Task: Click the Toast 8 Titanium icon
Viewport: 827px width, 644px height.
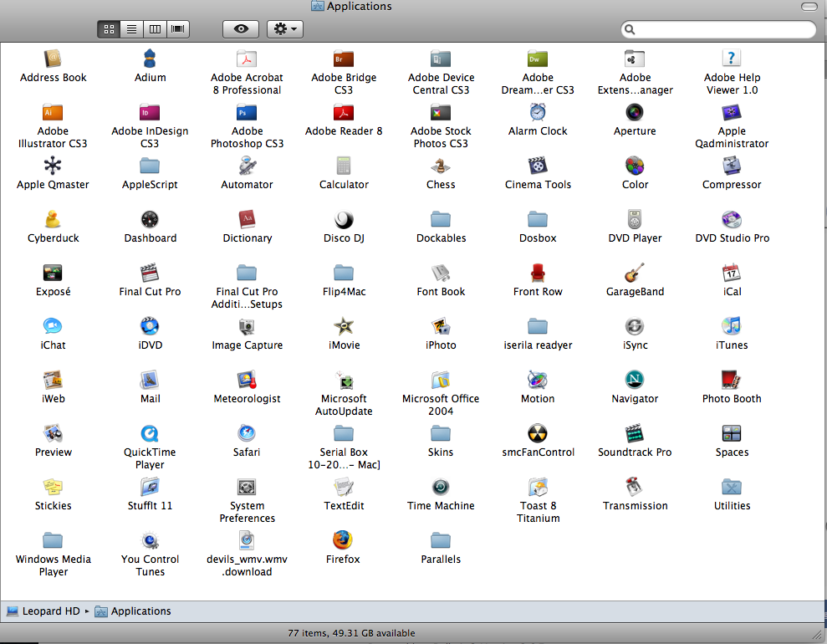Action: (538, 487)
